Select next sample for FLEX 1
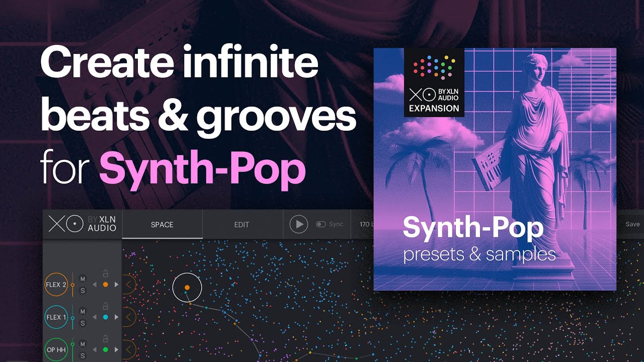The width and height of the screenshot is (644, 362). (x=117, y=317)
